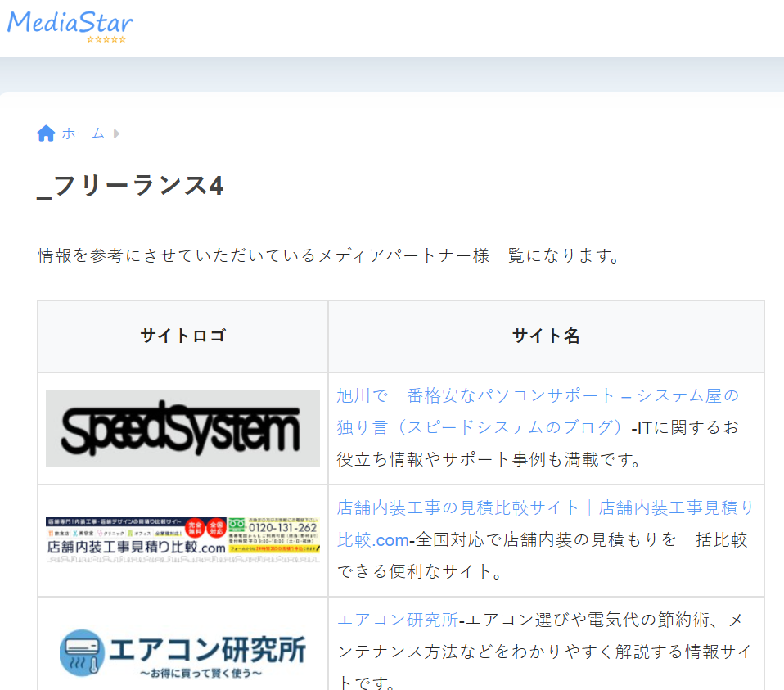
Task: Click the description ンテナンス方法などをわかりやすく解説
Action: [x=545, y=652]
